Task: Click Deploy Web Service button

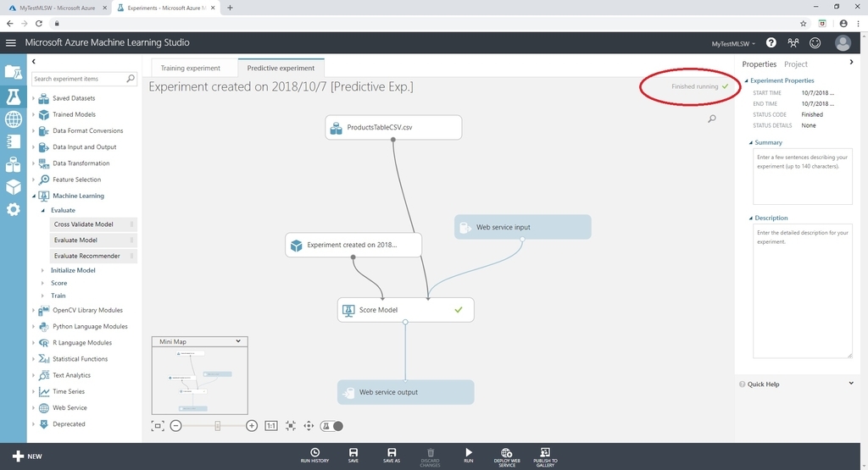Action: coord(507,457)
